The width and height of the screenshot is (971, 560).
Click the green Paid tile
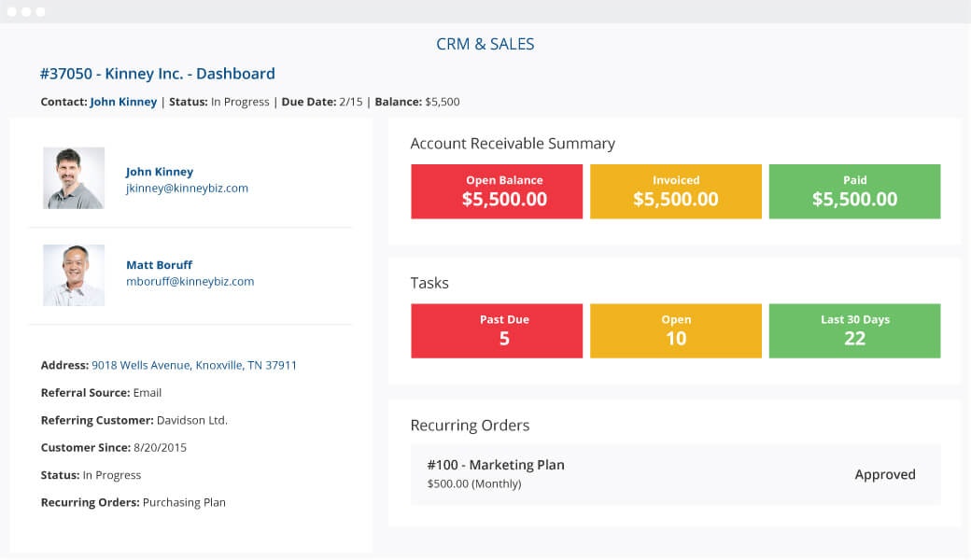coord(854,192)
